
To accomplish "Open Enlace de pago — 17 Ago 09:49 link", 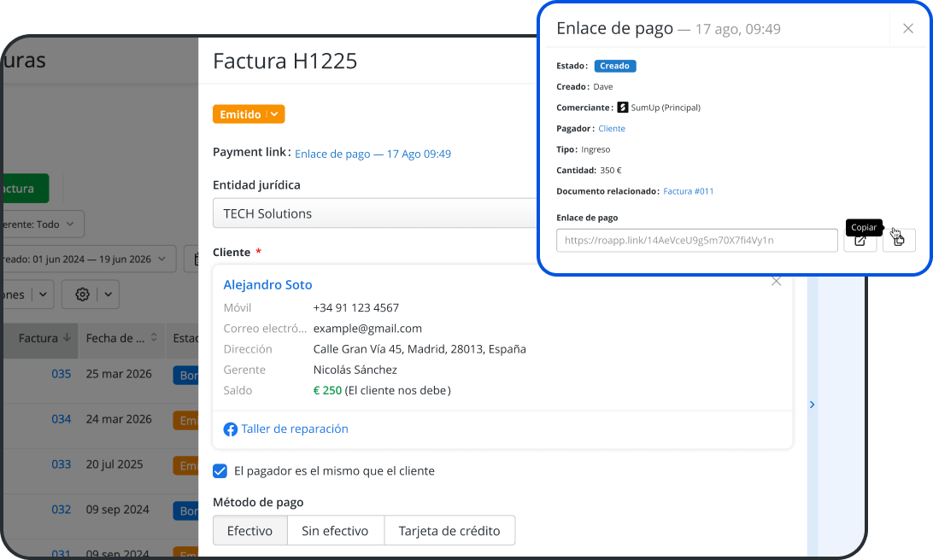I will (373, 154).
